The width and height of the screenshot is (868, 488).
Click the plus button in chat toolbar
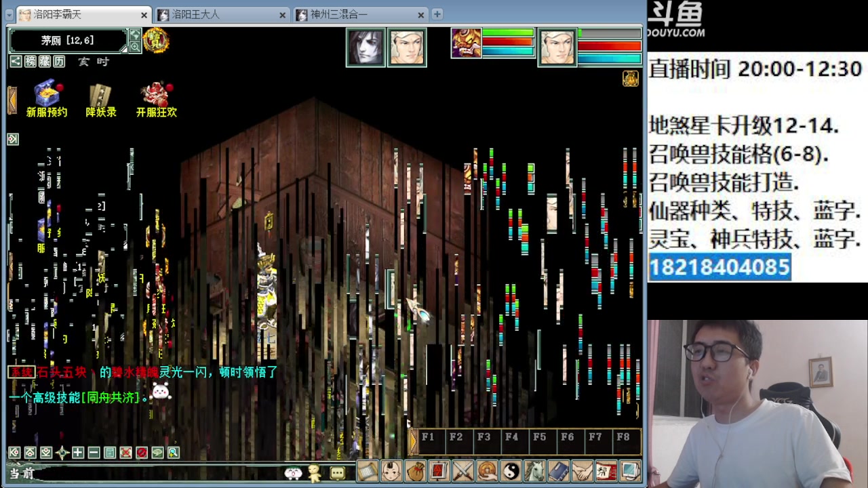coord(78,453)
